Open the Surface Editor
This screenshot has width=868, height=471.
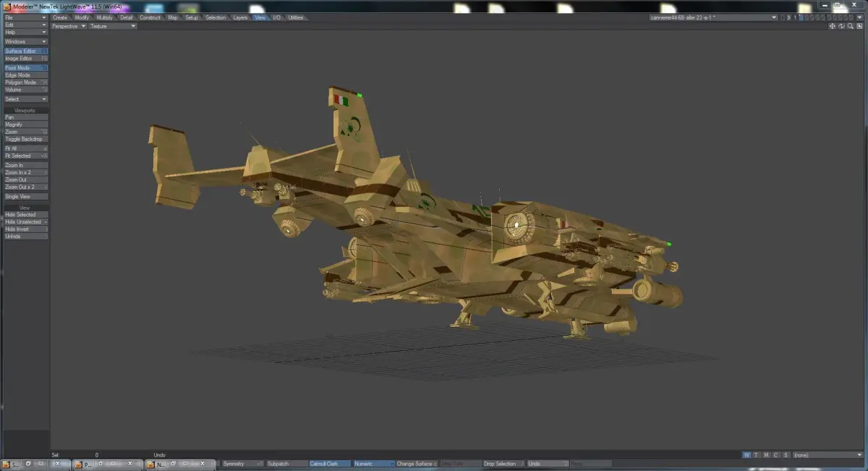[x=26, y=51]
